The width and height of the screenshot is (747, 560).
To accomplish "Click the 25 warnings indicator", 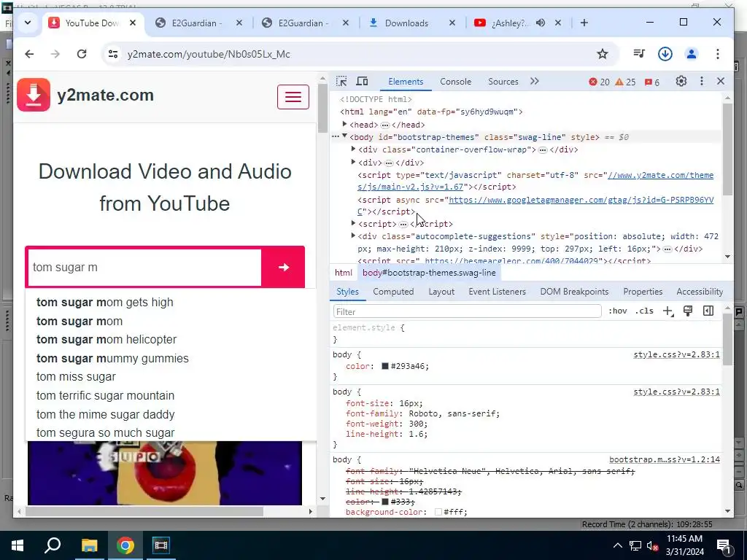I will [x=625, y=82].
